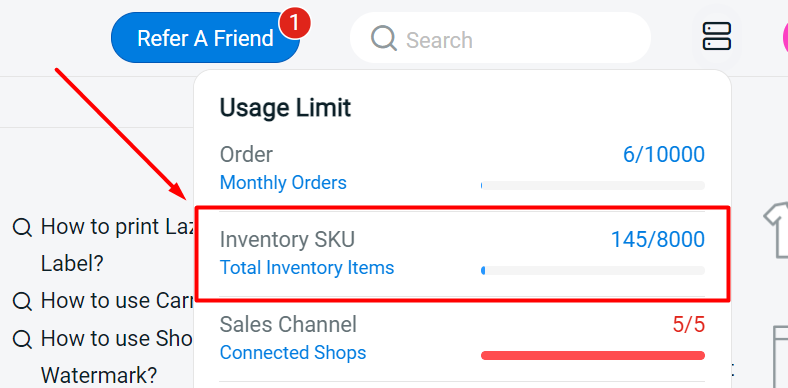Open the pink profile avatar
The height and width of the screenshot is (388, 788).
[x=785, y=38]
